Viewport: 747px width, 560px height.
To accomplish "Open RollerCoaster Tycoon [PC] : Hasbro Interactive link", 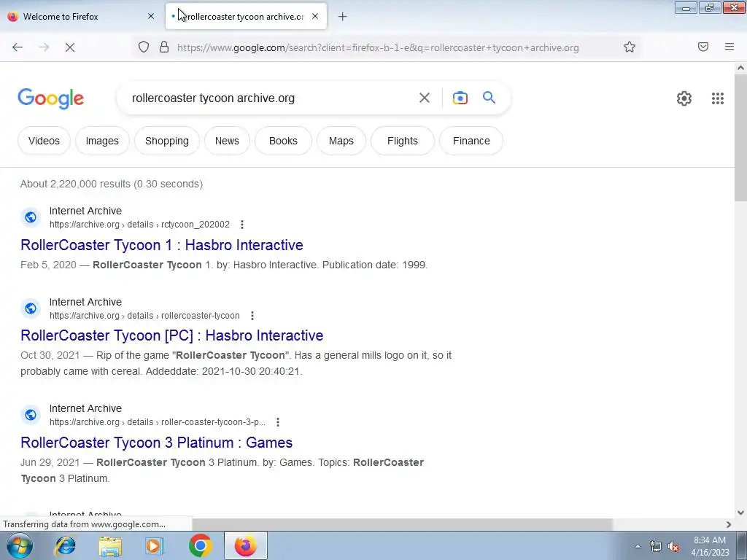I will tap(172, 335).
